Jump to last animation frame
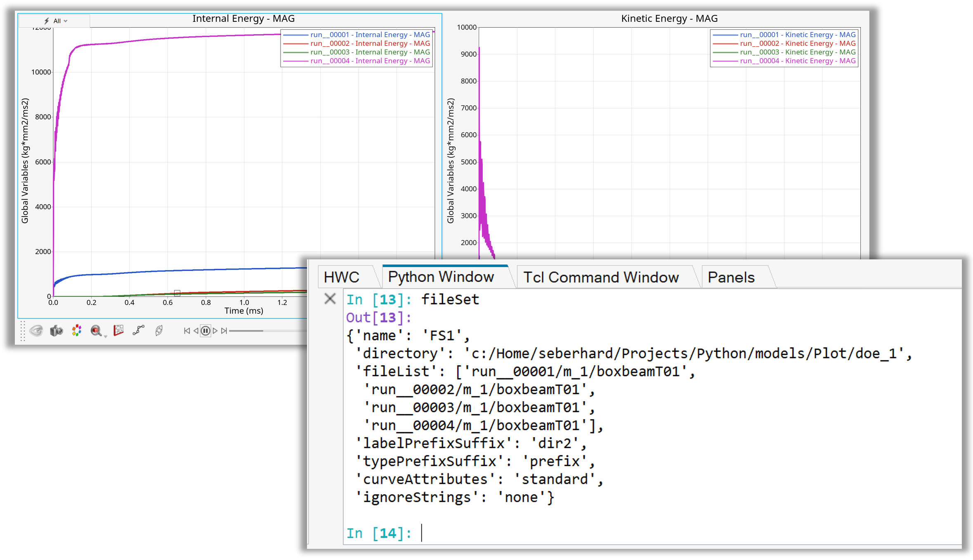 pyautogui.click(x=224, y=331)
